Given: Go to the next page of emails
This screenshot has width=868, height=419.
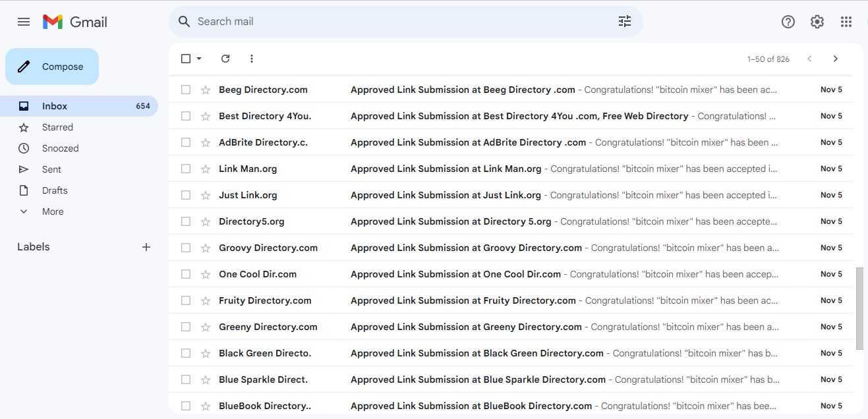Looking at the screenshot, I should (836, 59).
